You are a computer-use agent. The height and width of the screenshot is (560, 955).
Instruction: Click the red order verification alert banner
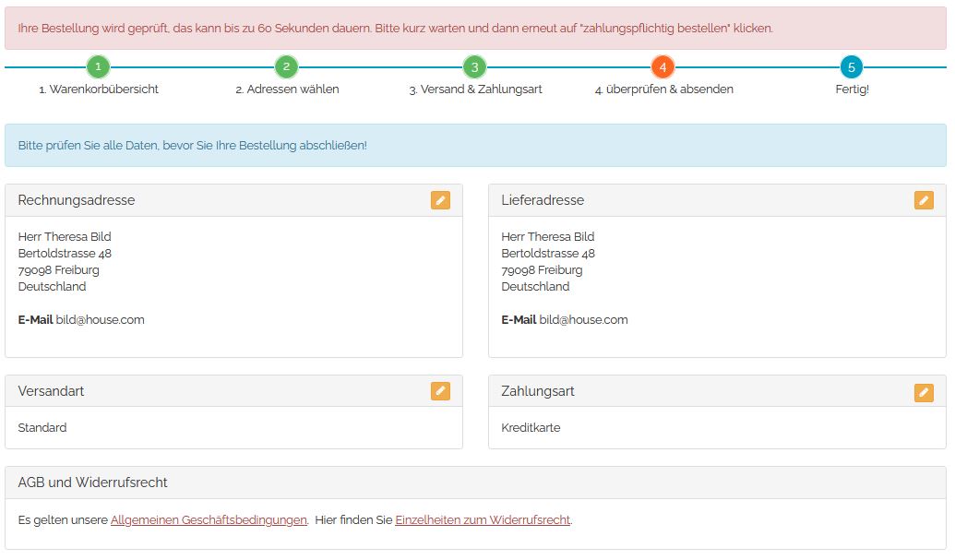[475, 29]
